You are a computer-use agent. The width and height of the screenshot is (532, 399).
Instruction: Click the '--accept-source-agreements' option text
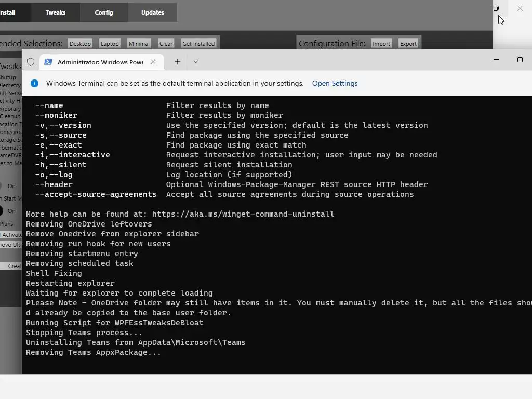pyautogui.click(x=96, y=194)
